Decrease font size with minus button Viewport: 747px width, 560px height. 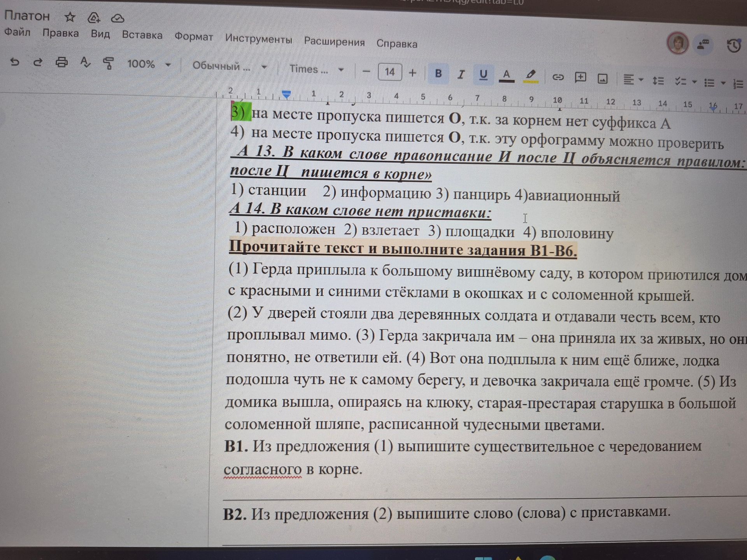click(366, 71)
